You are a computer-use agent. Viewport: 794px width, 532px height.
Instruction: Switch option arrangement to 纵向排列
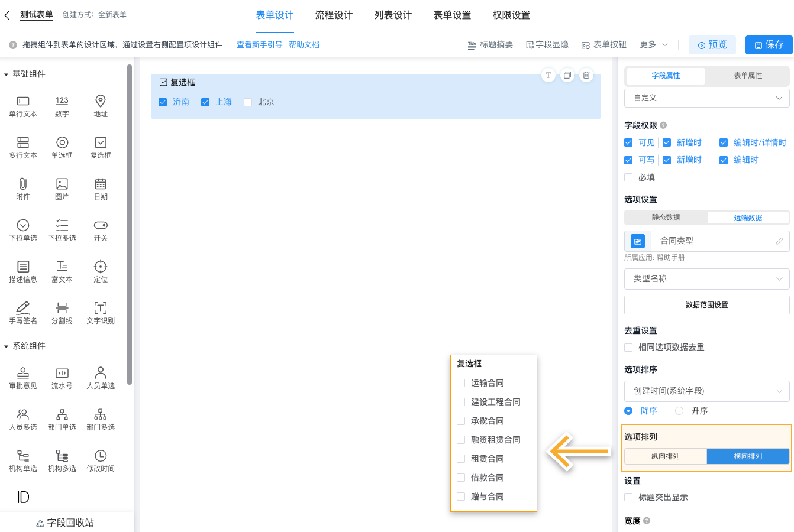666,456
